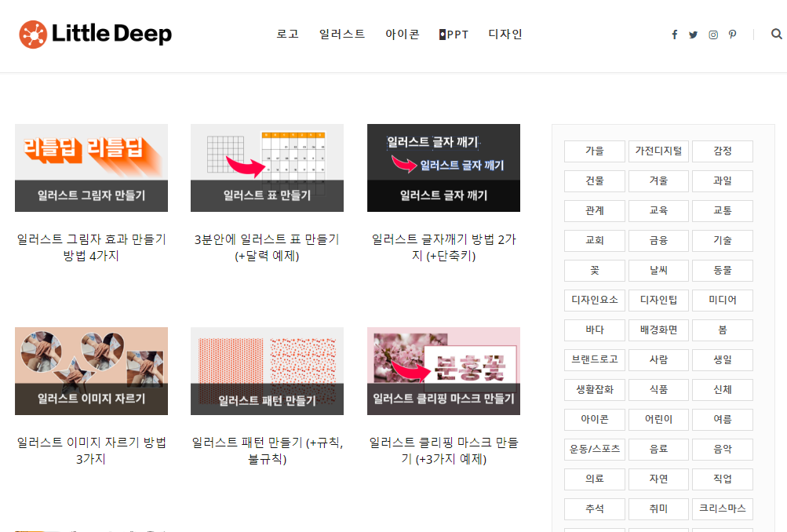Select the 배경화면 category tag

click(x=658, y=330)
